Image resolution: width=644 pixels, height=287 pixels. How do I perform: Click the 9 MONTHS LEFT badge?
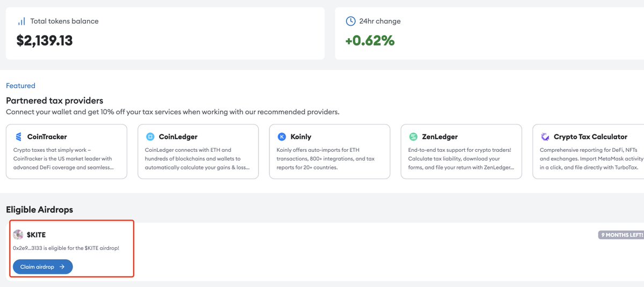coord(621,235)
